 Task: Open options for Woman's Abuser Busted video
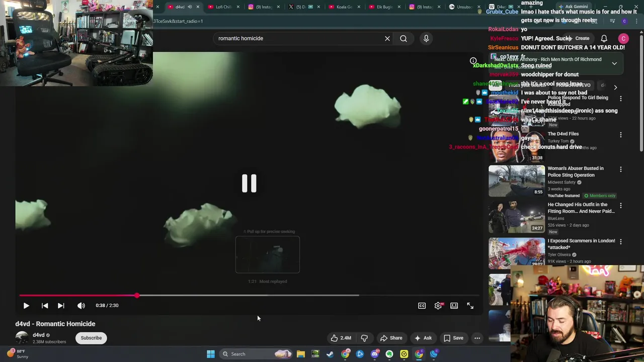620,169
